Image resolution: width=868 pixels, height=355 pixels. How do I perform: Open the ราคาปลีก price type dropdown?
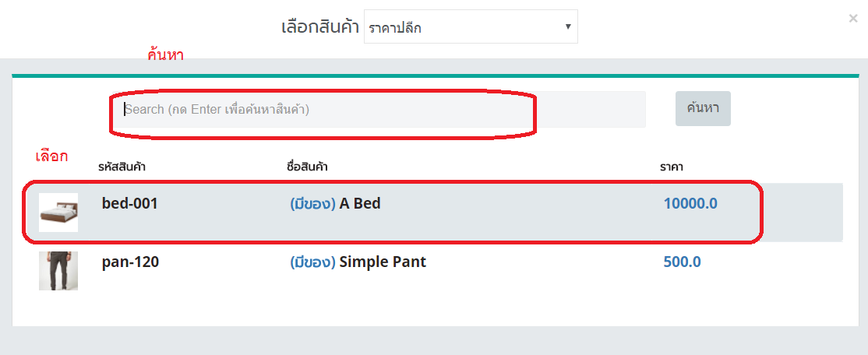coord(470,29)
